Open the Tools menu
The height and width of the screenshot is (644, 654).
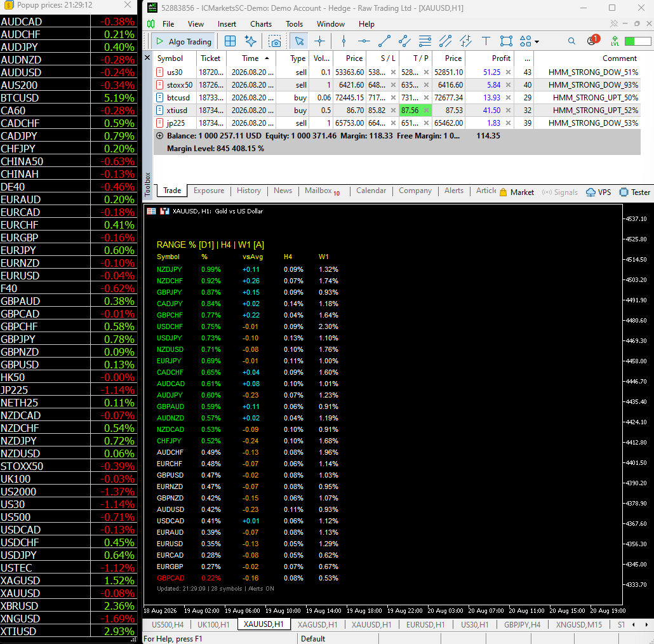(294, 24)
